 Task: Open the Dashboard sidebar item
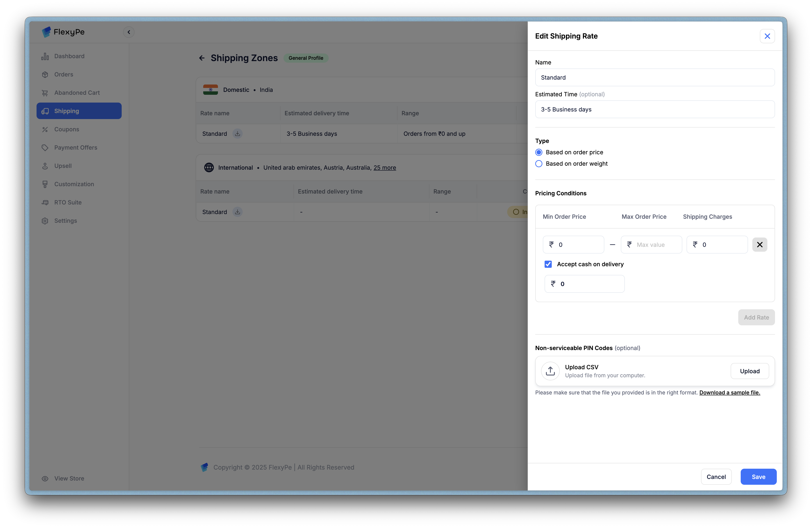[x=69, y=56]
